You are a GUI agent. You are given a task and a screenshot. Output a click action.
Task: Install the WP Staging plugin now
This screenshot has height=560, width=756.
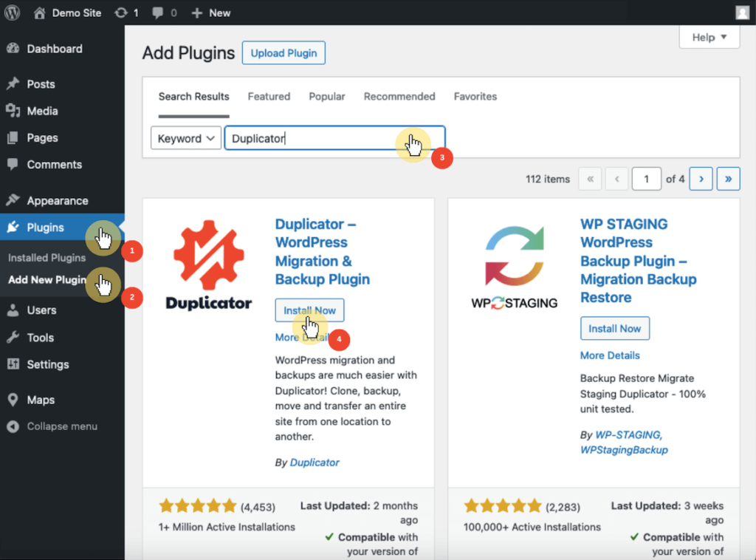pyautogui.click(x=615, y=329)
